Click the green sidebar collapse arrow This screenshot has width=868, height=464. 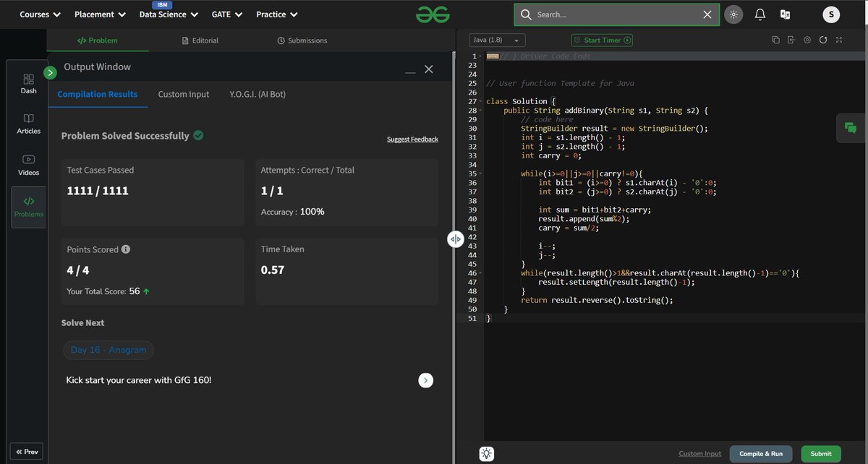(x=50, y=72)
